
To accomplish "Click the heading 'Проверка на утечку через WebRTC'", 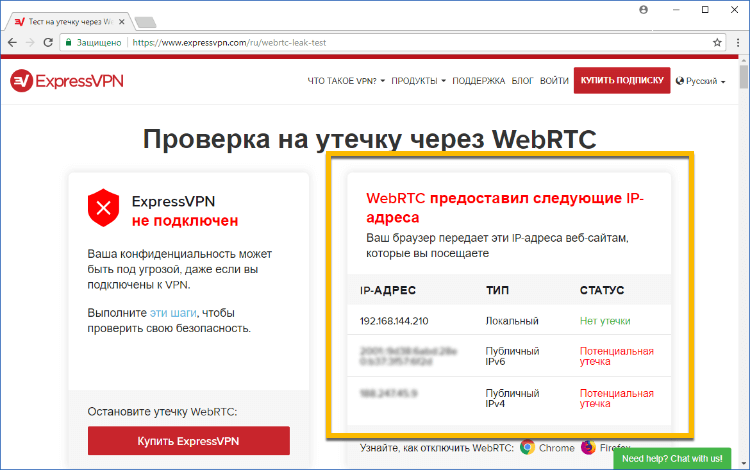I will (x=370, y=139).
